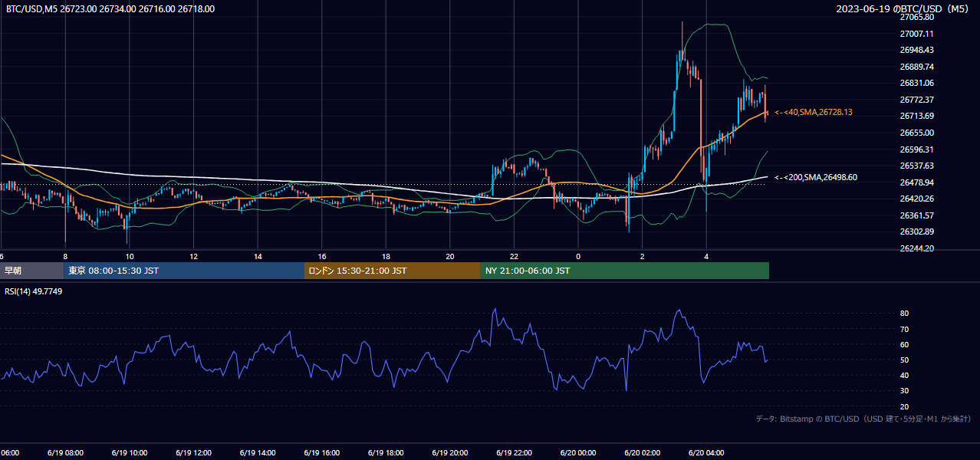Screen dimensions: 980x460
Task: Click price axis label 26655.00
Action: point(916,133)
